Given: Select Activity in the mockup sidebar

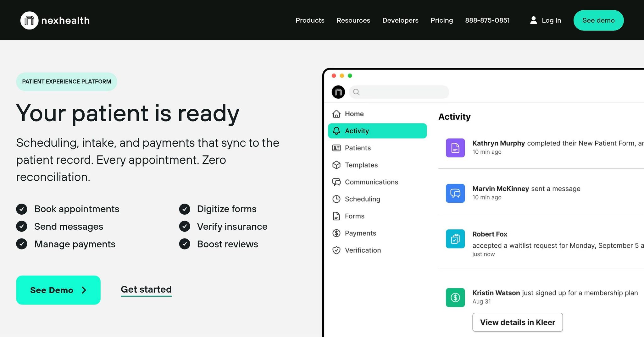Looking at the screenshot, I should 377,131.
